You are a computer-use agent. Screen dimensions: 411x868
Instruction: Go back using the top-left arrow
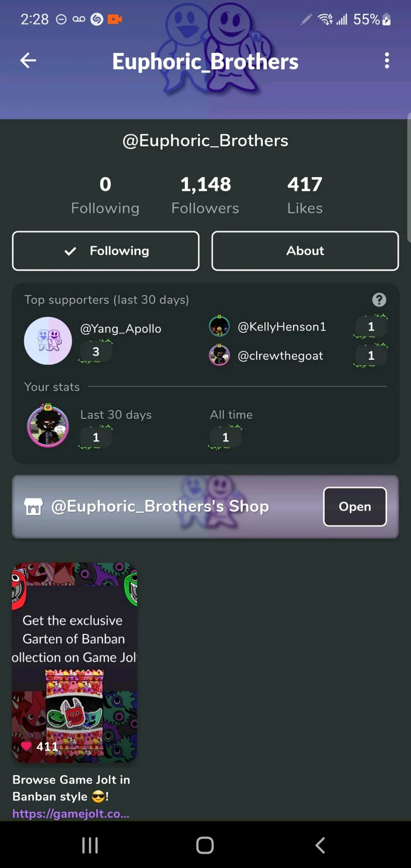pos(28,60)
